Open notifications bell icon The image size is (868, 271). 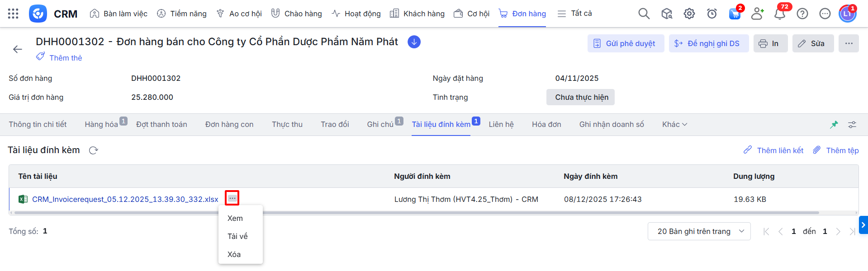point(779,14)
